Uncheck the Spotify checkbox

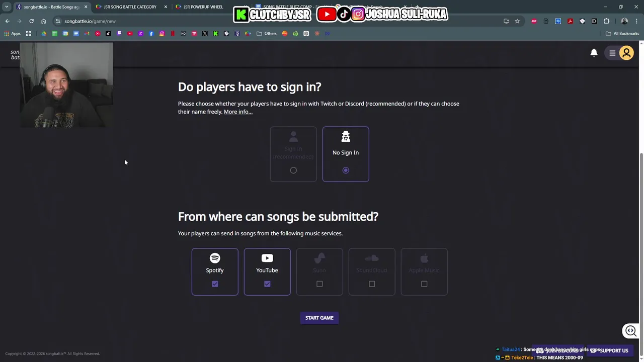(215, 284)
